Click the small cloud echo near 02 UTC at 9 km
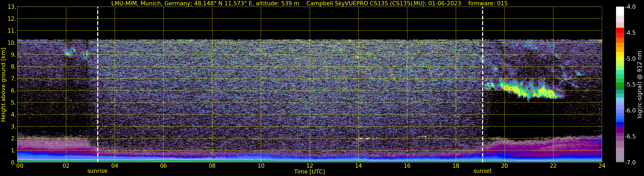This screenshot has width=644, height=176. [x=70, y=52]
